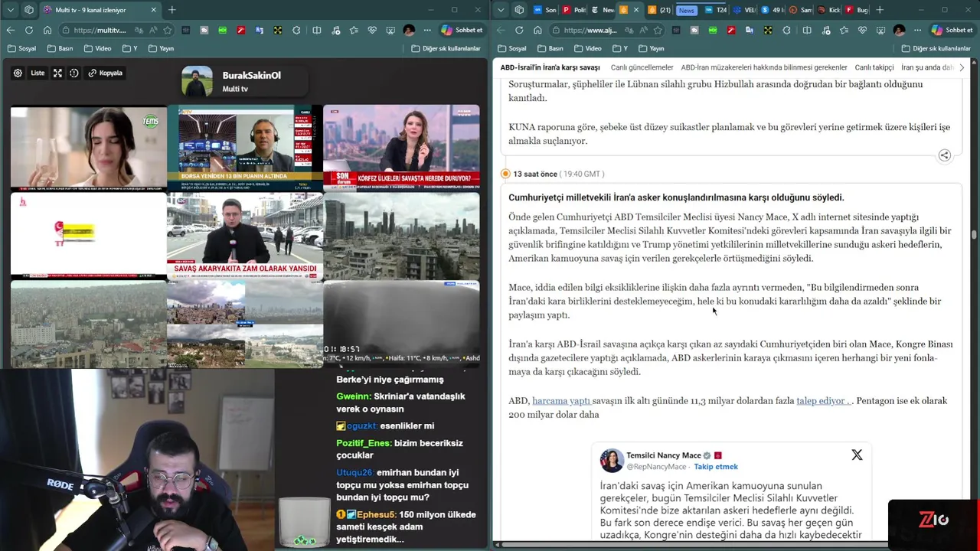980x551 pixels.
Task: Open the talep ediyor link
Action: point(822,401)
